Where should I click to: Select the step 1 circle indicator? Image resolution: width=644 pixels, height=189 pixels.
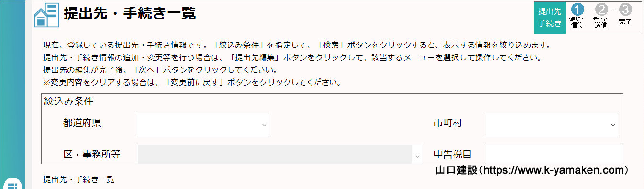coord(578,10)
